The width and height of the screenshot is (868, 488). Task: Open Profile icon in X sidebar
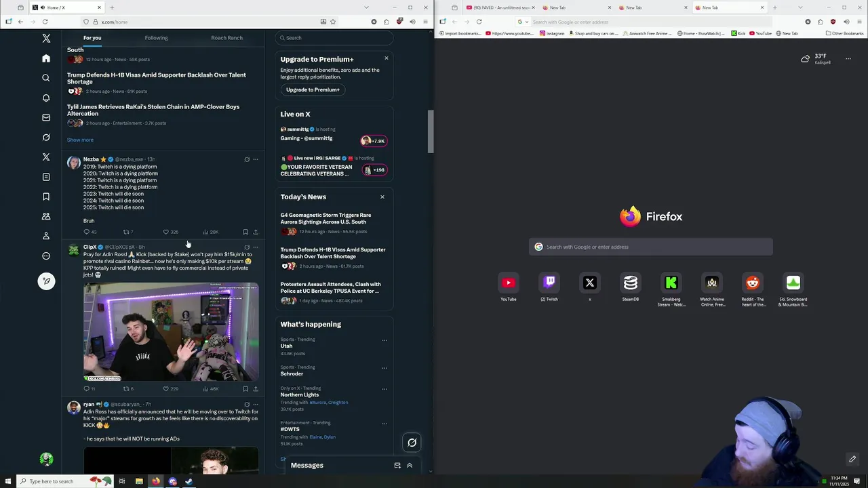46,236
